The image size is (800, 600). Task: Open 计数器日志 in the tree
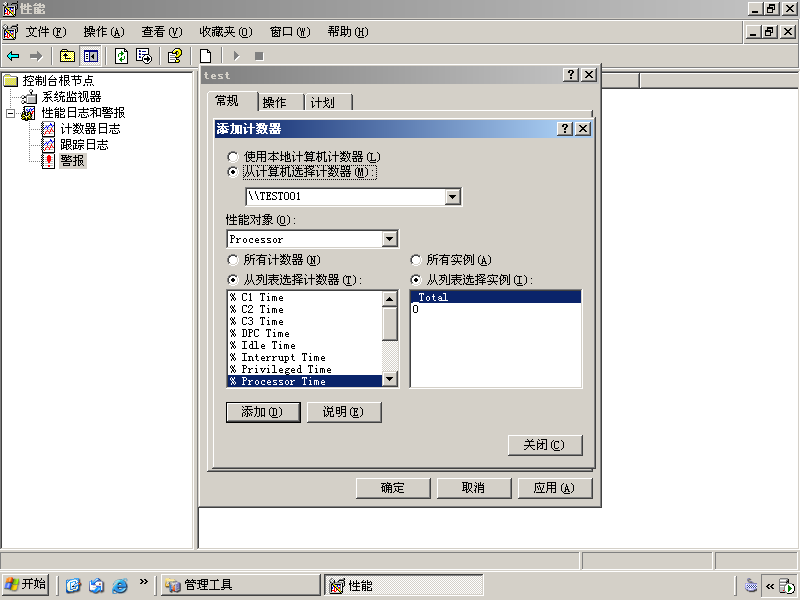pyautogui.click(x=90, y=129)
